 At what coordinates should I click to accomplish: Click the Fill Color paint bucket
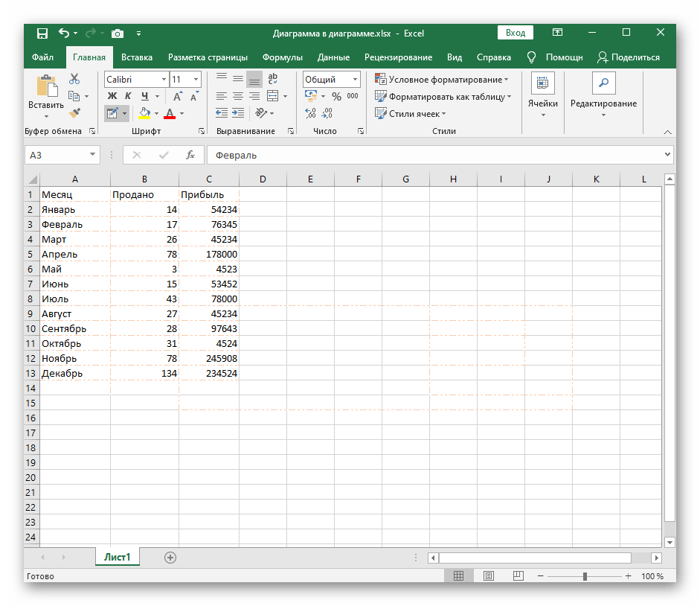point(144,113)
